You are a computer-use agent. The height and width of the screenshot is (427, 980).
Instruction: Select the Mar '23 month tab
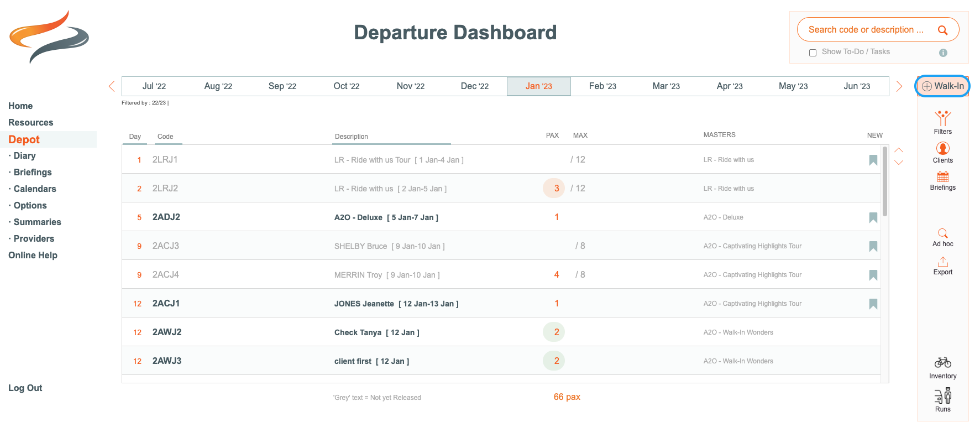point(666,86)
